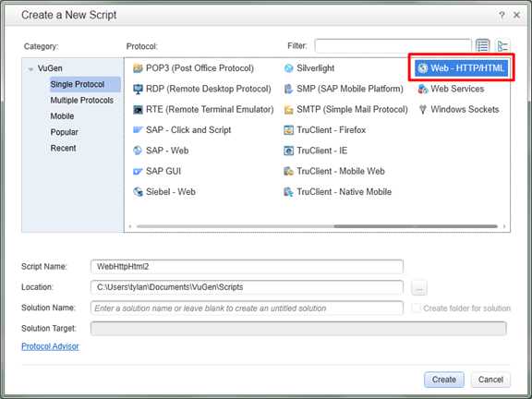Click the protocol list horizontal scrollbar thumb
The height and width of the screenshot is (399, 532).
coord(416,226)
